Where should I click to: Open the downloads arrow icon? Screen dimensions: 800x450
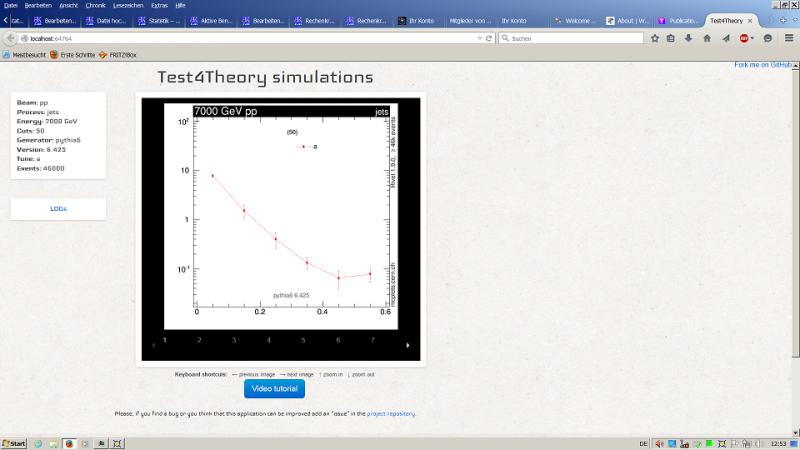point(688,38)
